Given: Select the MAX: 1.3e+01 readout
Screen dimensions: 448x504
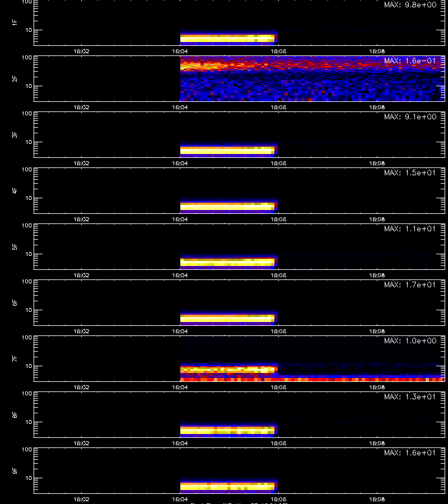Looking at the screenshot, I should tap(410, 396).
